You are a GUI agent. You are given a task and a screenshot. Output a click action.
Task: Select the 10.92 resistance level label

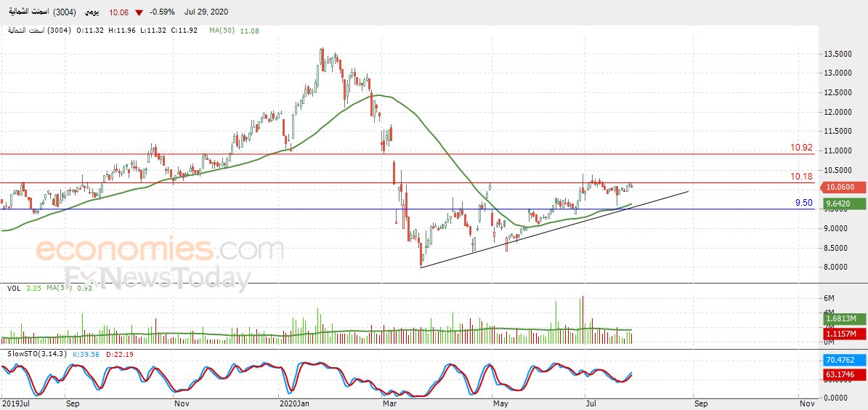coord(802,148)
